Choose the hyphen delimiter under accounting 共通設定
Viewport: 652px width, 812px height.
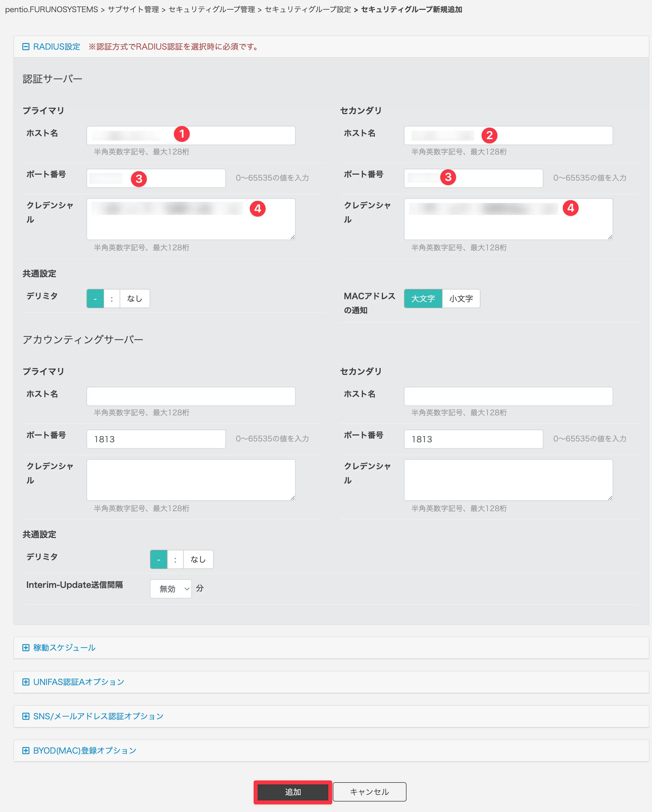pyautogui.click(x=158, y=559)
